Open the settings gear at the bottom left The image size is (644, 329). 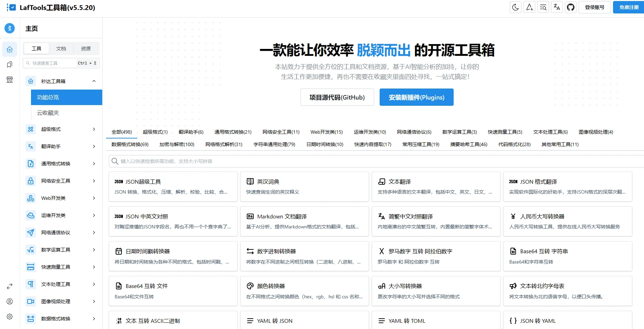point(9,317)
